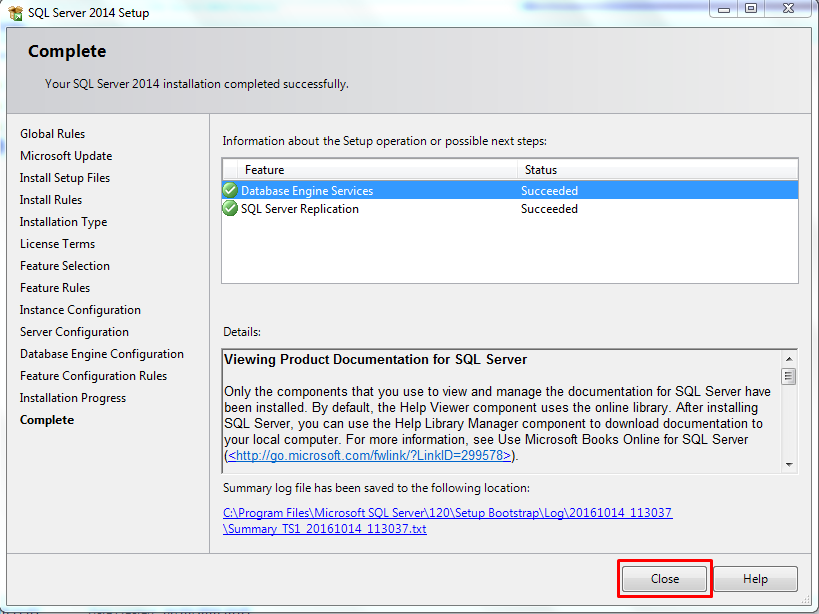Select the SQL Server Replication row

pos(510,208)
